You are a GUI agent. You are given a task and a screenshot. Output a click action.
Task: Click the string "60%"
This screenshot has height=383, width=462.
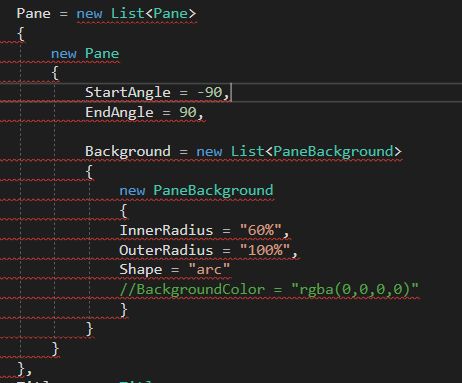tap(261, 230)
